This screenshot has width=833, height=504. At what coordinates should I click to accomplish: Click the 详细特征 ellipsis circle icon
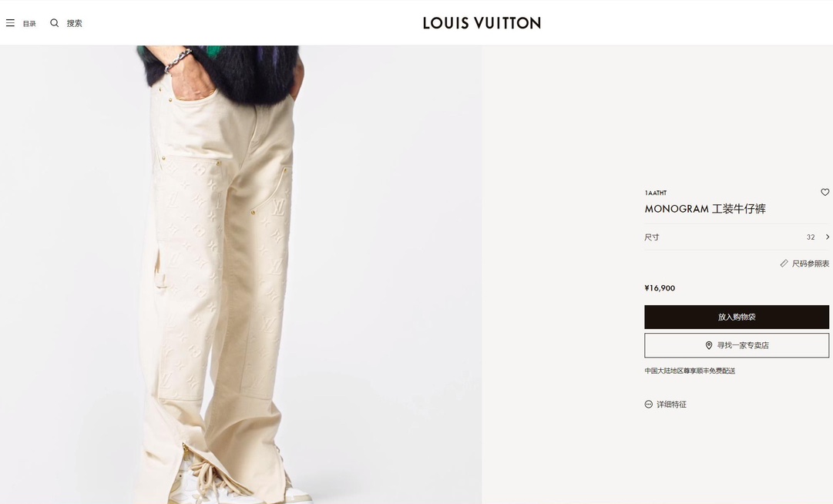[x=648, y=404]
